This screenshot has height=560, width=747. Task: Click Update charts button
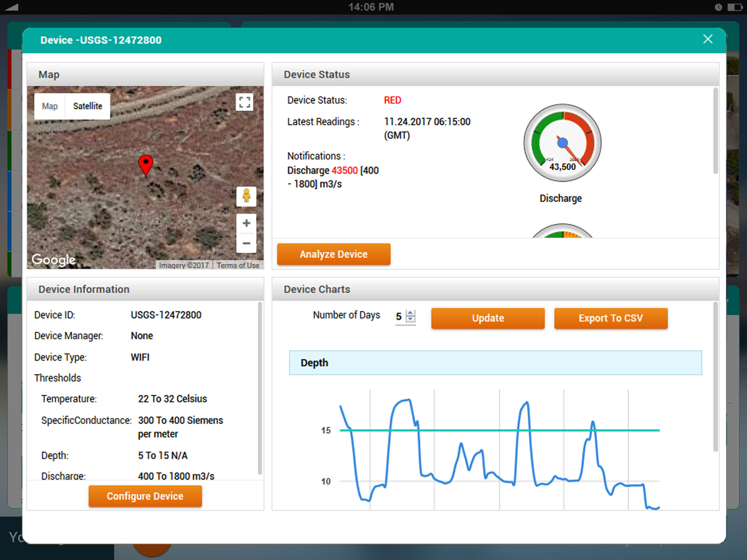click(x=488, y=318)
